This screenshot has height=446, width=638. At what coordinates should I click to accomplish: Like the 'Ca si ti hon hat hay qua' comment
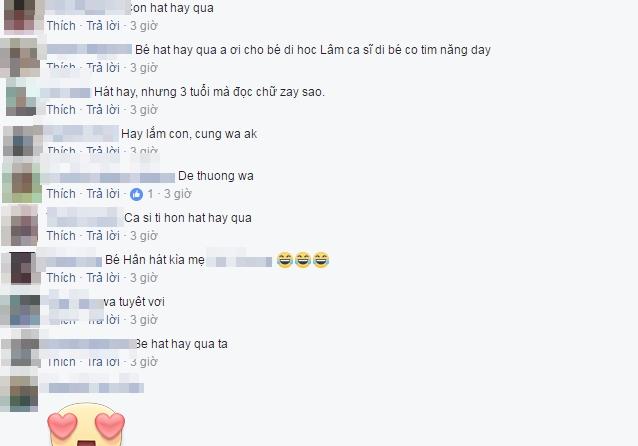61,236
